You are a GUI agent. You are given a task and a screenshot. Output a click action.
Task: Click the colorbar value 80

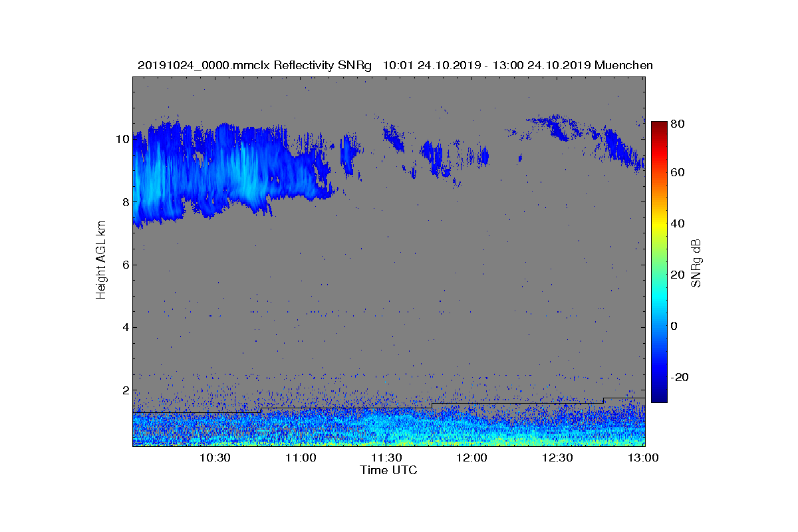679,123
